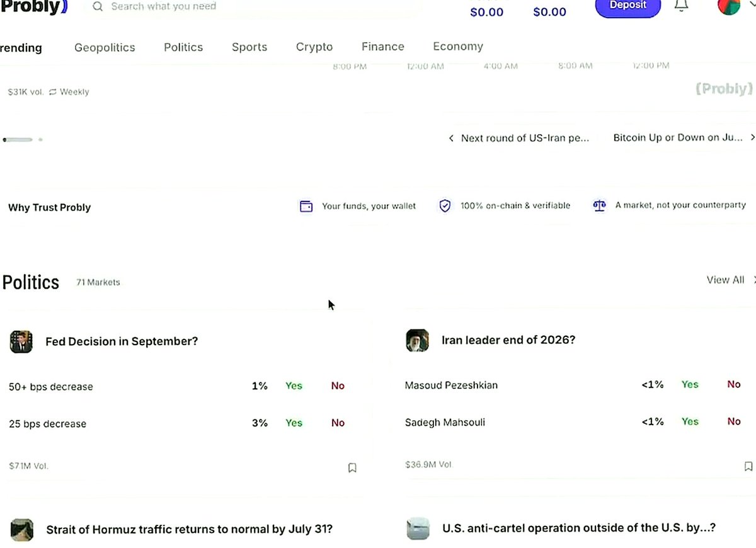
Task: Select Yes for 25 bps decrease
Action: click(294, 423)
